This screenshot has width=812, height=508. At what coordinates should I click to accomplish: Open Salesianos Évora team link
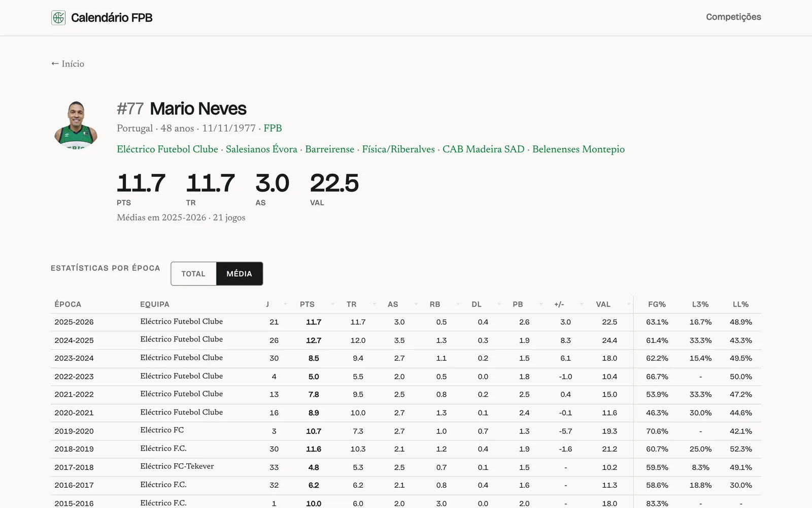(261, 149)
